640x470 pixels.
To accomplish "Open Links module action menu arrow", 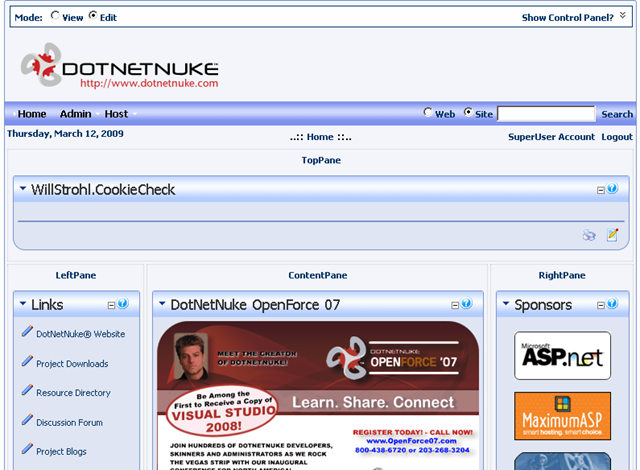I will (x=23, y=304).
